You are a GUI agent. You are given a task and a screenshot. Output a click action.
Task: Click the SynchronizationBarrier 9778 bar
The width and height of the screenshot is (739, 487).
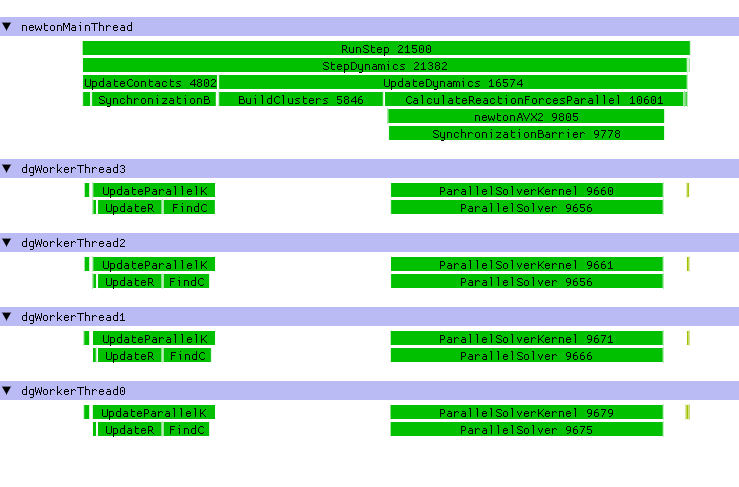[x=526, y=134]
